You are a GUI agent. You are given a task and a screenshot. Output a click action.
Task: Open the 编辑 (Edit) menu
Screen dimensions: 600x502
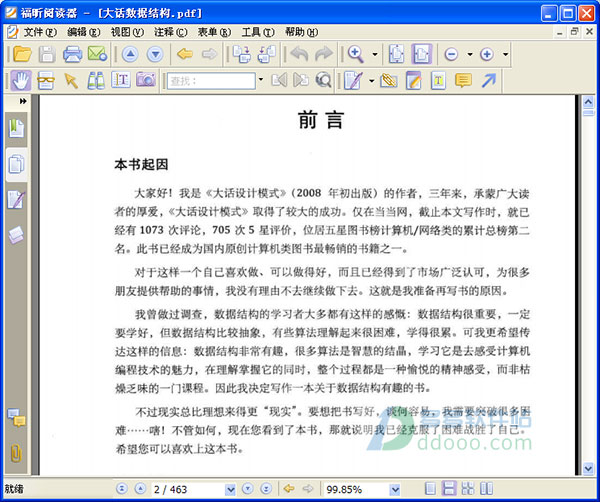pos(83,32)
